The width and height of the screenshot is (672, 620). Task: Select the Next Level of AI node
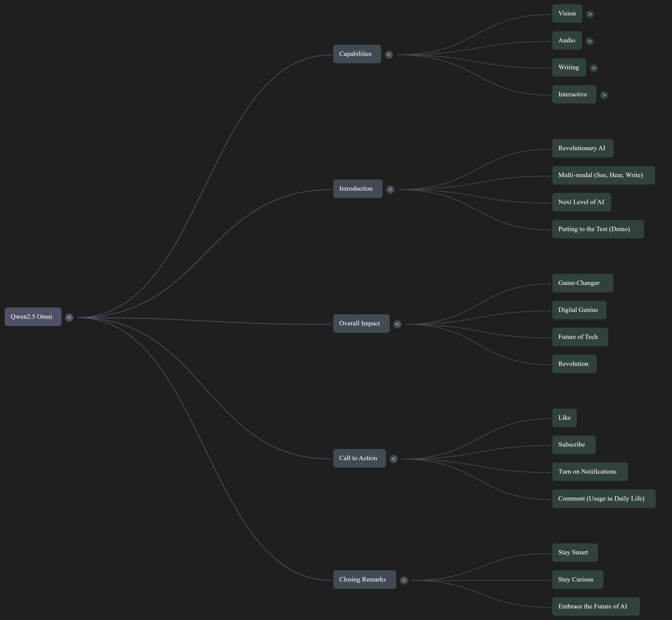coord(582,202)
